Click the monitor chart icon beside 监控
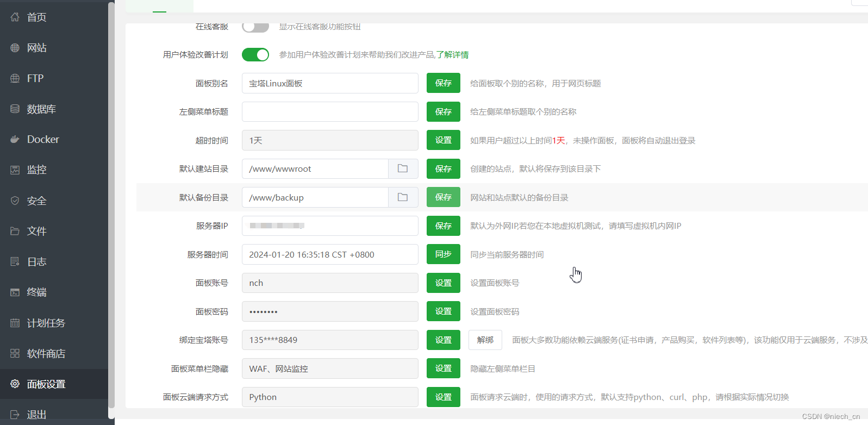Viewport: 868px width, 425px height. [15, 170]
